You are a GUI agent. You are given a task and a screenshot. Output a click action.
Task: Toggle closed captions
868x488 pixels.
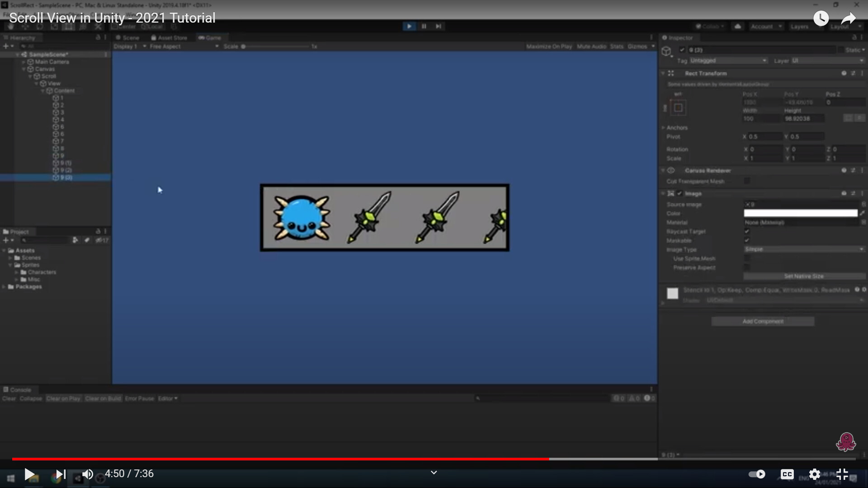pyautogui.click(x=787, y=474)
